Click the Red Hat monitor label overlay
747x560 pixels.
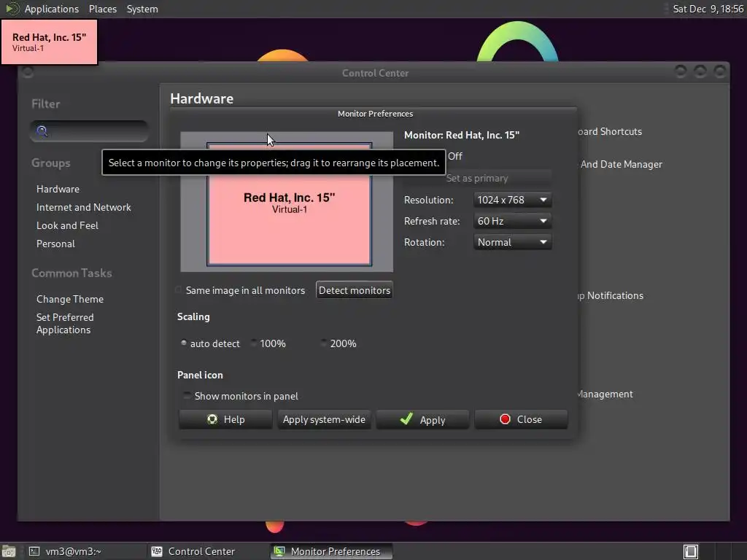[x=49, y=42]
